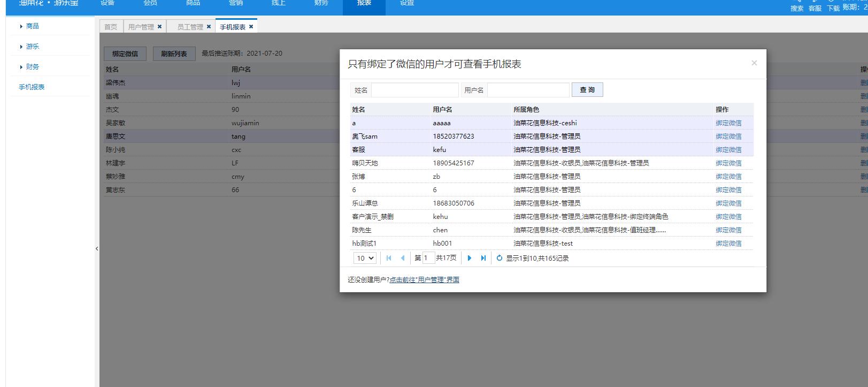Bind WeChat for user aaaaa
Image resolution: width=868 pixels, height=387 pixels.
728,123
